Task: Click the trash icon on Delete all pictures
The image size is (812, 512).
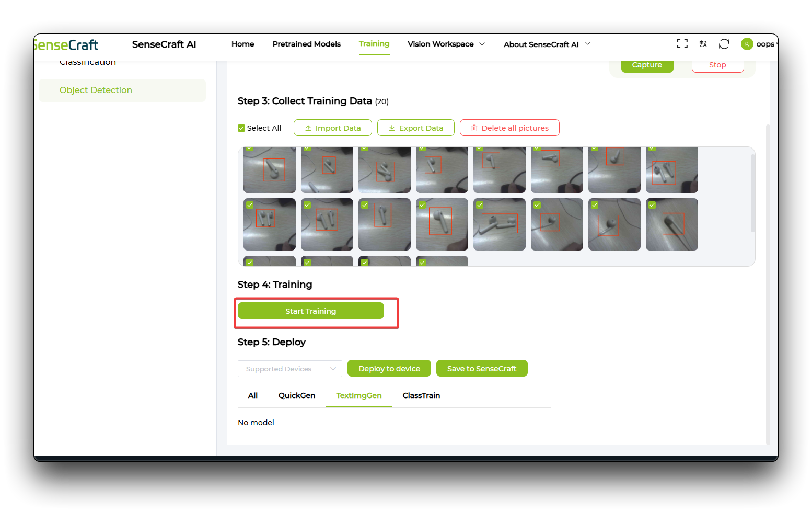Action: click(474, 128)
